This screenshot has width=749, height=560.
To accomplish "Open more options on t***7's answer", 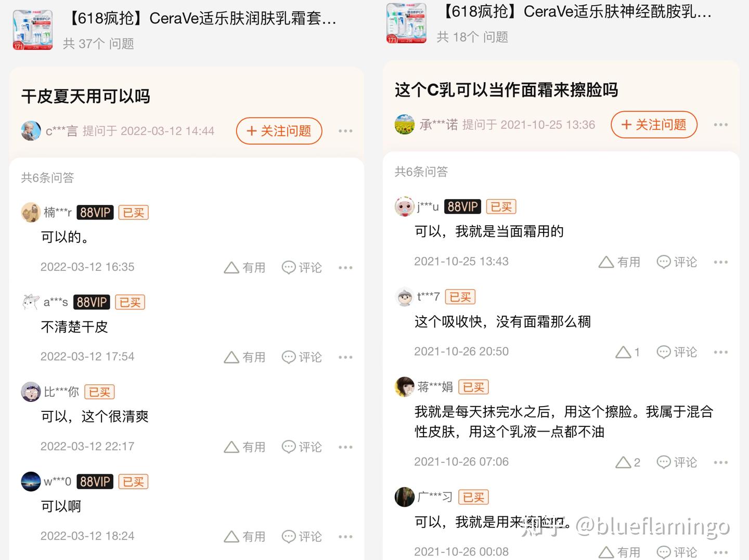I will tap(720, 353).
